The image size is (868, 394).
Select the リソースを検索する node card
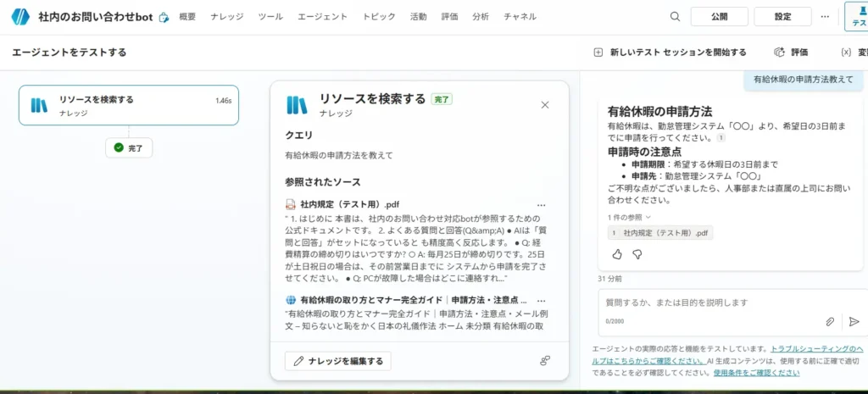coord(128,105)
